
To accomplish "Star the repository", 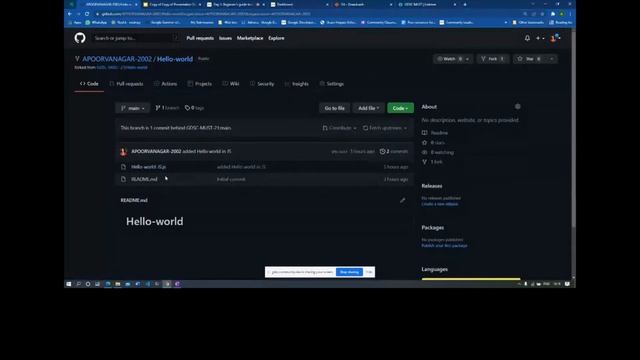I will [x=529, y=59].
